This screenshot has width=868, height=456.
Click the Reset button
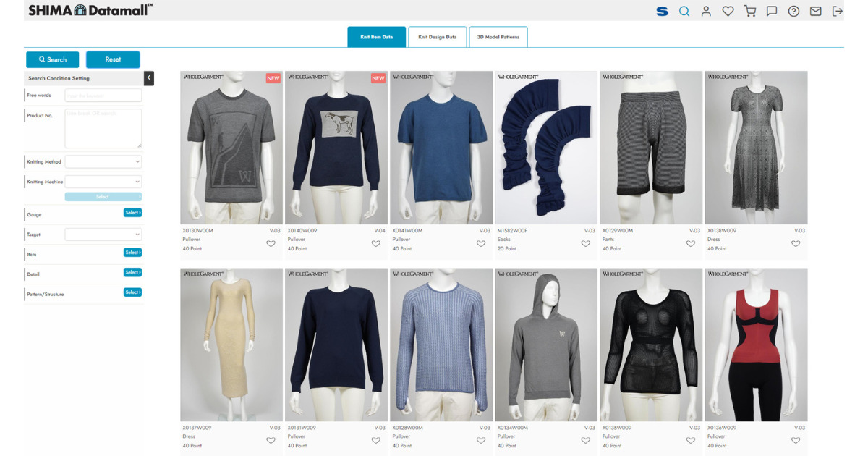(113, 59)
